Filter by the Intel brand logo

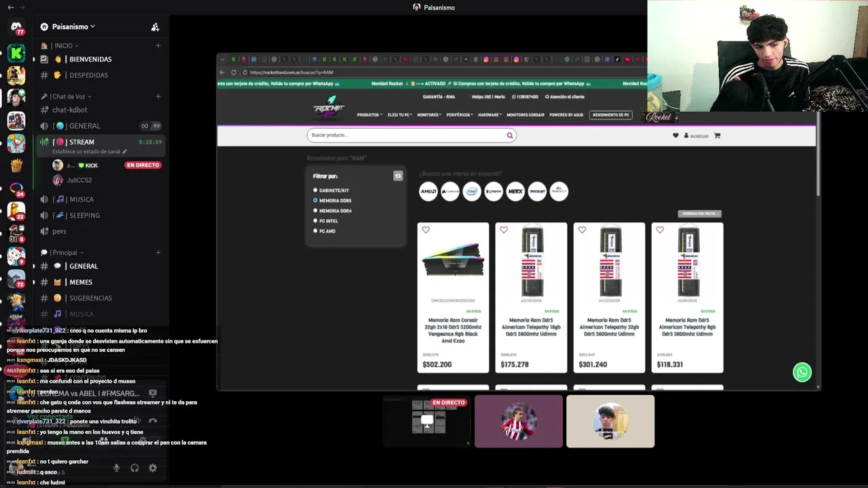click(472, 191)
